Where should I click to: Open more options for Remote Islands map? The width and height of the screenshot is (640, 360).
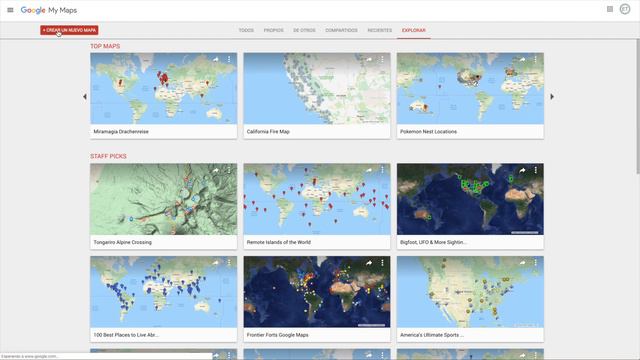pyautogui.click(x=382, y=170)
